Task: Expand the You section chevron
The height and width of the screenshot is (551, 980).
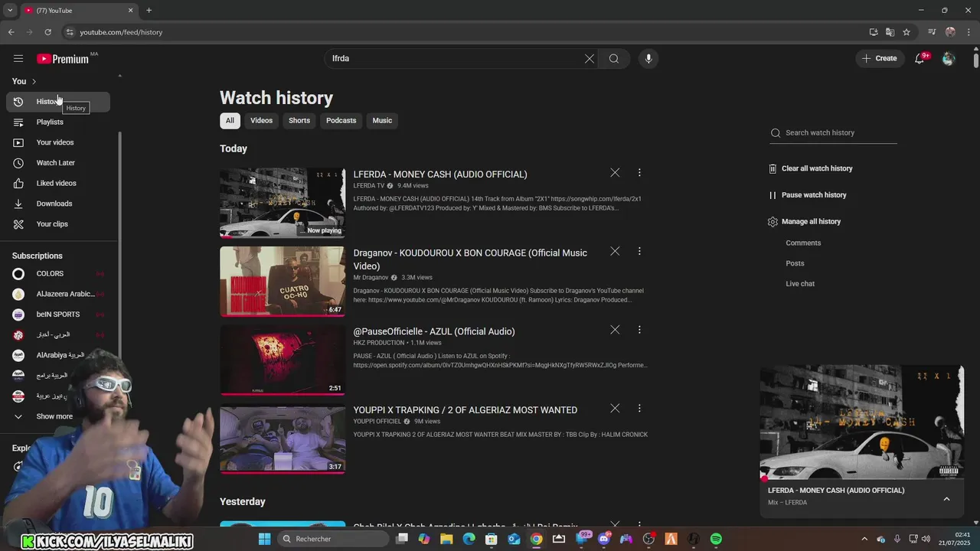Action: coord(34,81)
